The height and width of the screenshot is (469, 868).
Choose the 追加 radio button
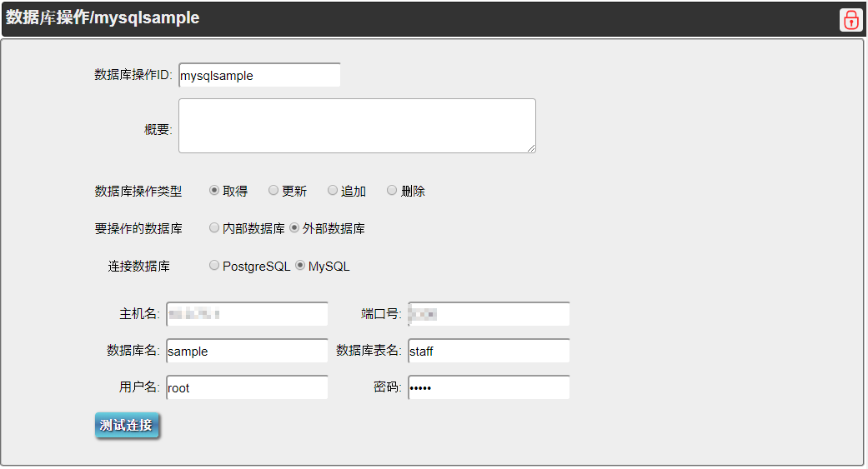[333, 191]
